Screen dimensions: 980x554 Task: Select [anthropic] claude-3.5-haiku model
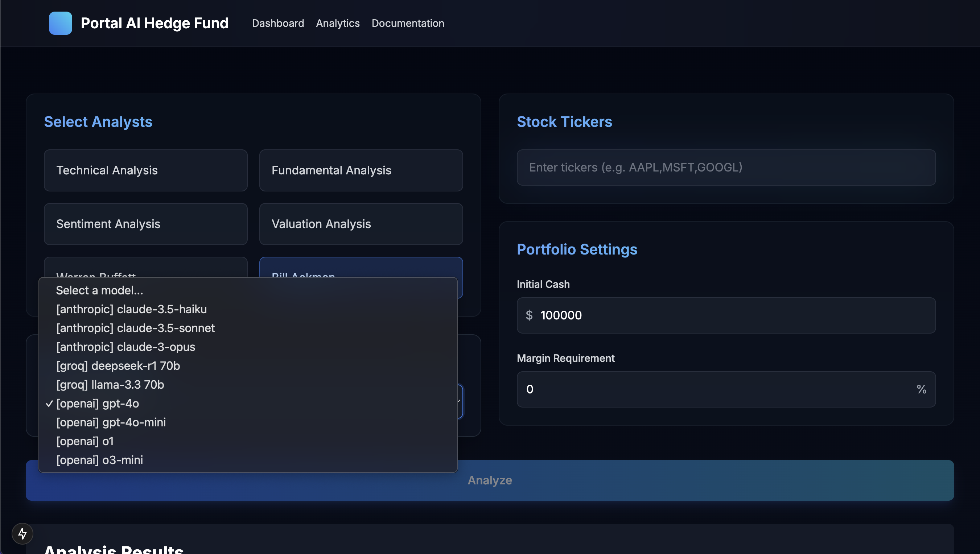pyautogui.click(x=248, y=309)
